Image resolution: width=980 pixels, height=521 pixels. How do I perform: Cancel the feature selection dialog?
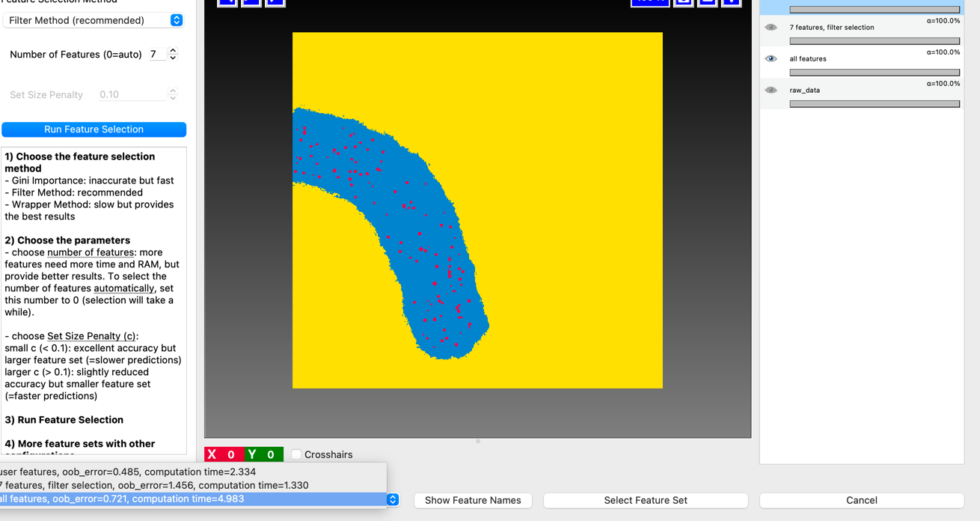click(862, 500)
